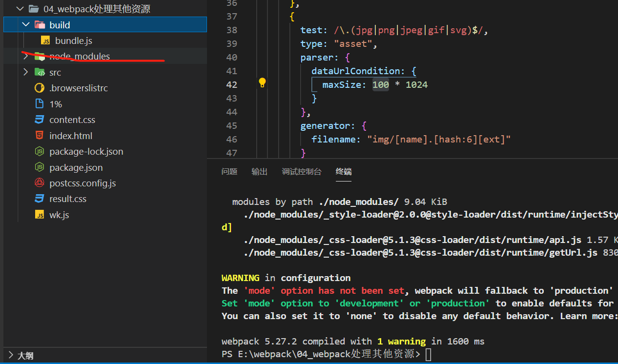Open package-lock.json in the explorer
This screenshot has width=618, height=364.
click(86, 151)
